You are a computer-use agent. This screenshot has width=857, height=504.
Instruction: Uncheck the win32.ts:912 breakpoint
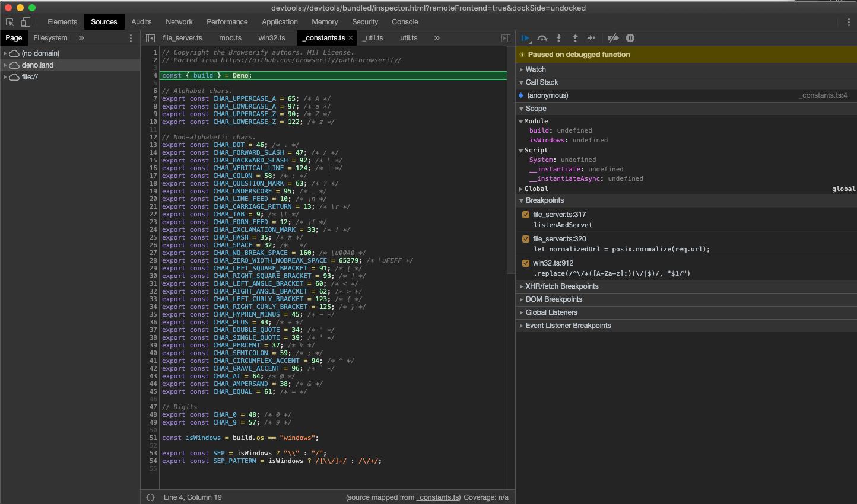525,263
